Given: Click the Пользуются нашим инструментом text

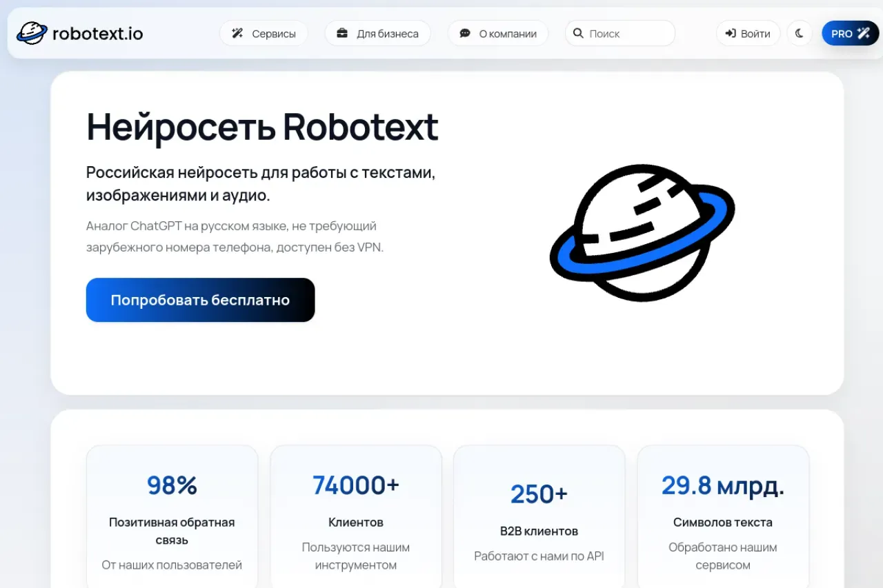Looking at the screenshot, I should (356, 556).
